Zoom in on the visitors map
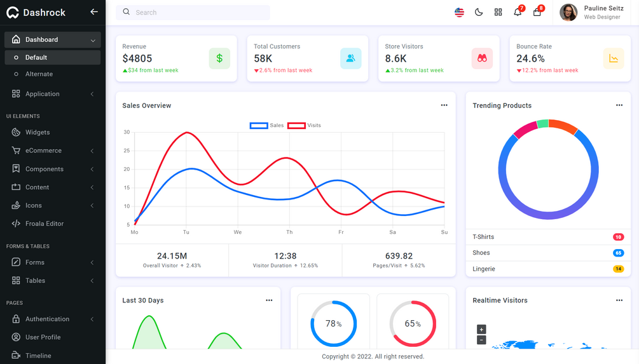This screenshot has width=639, height=364. (x=481, y=329)
